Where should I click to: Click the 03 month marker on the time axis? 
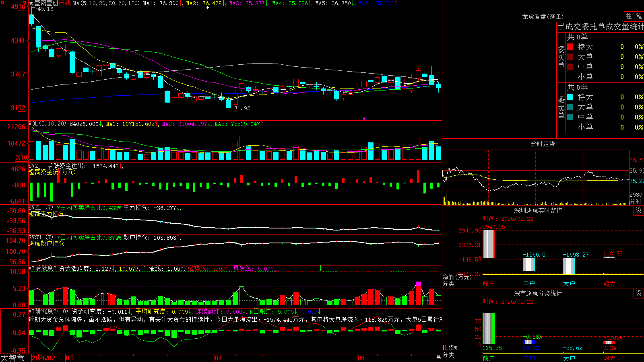(x=69, y=358)
